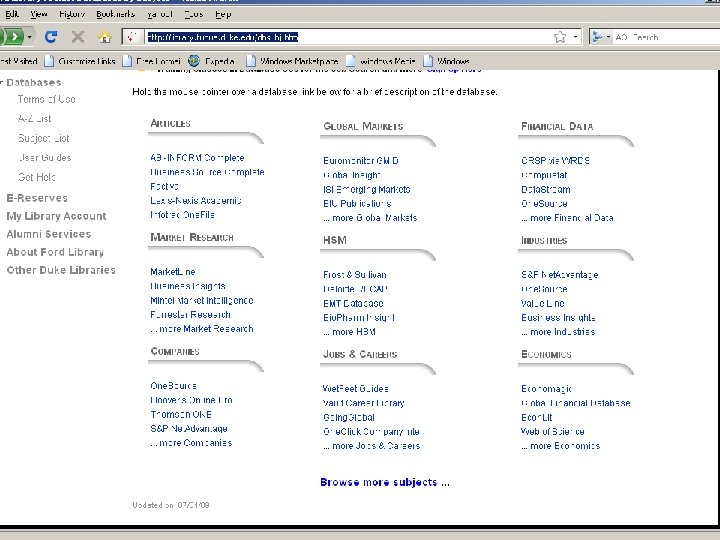The image size is (720, 540).
Task: Open EIU Publications link
Action: click(357, 203)
